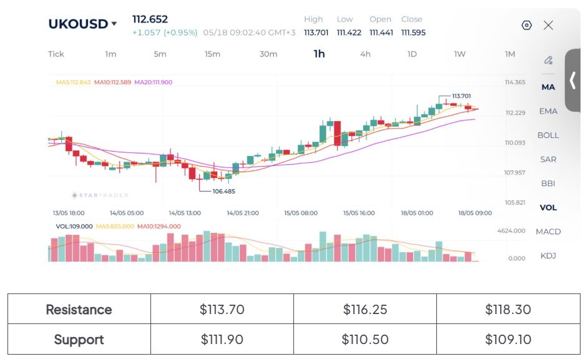Switch on the SAR indicator

[x=548, y=159]
